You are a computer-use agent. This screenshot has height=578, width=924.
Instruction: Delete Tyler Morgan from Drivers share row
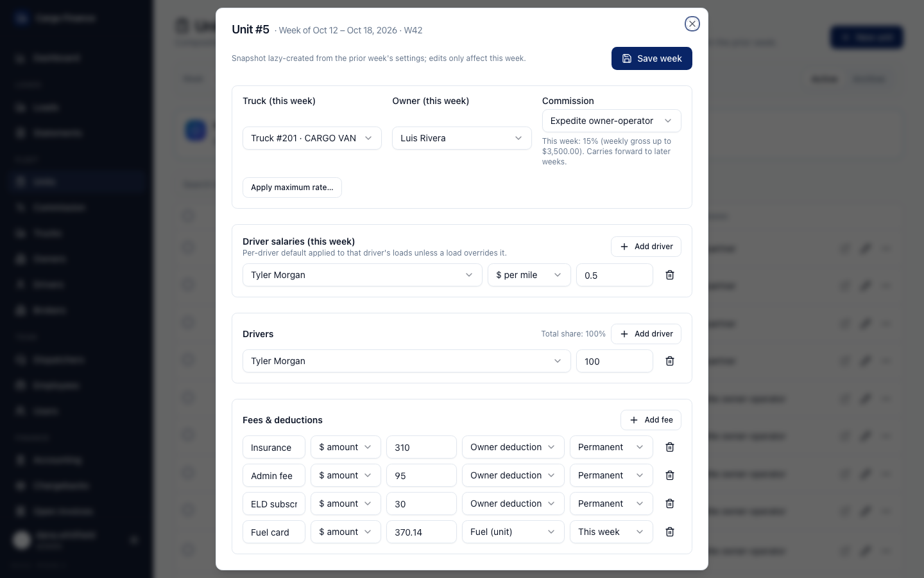pos(670,361)
